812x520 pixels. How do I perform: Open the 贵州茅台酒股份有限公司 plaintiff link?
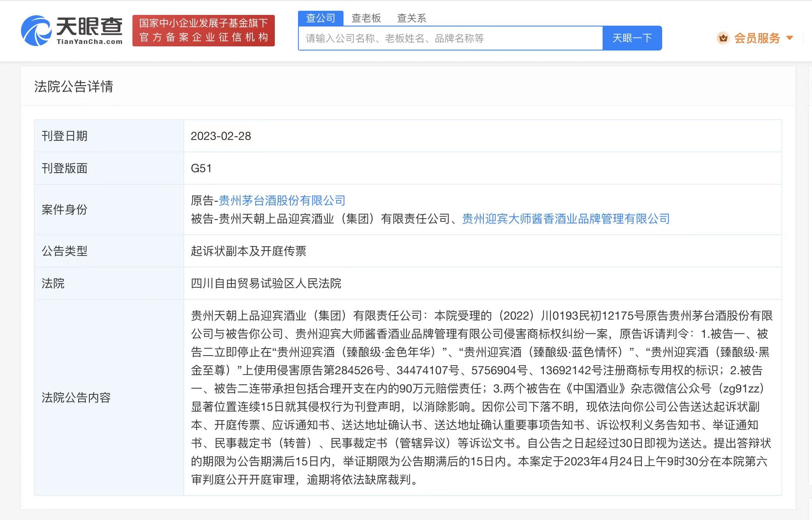282,201
